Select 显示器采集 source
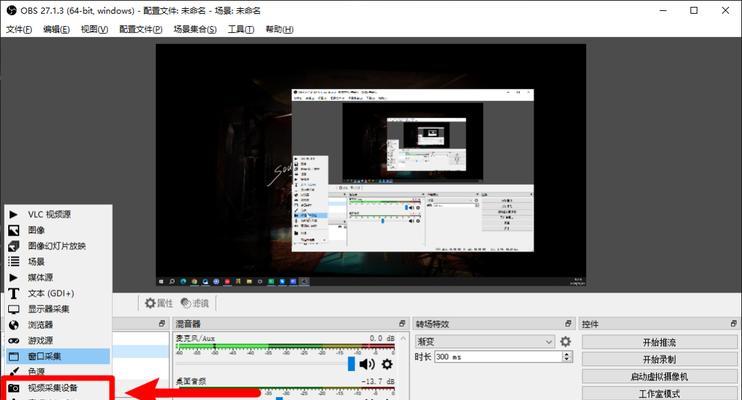 coord(58,309)
